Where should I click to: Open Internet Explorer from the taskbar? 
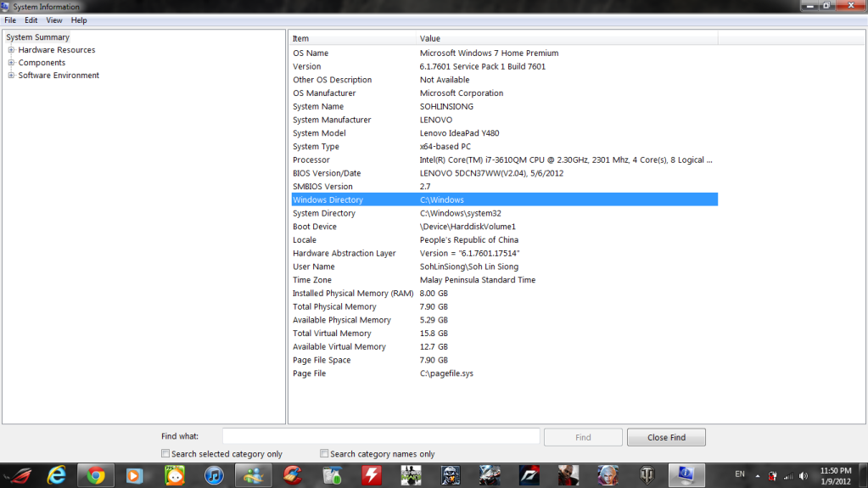click(57, 474)
